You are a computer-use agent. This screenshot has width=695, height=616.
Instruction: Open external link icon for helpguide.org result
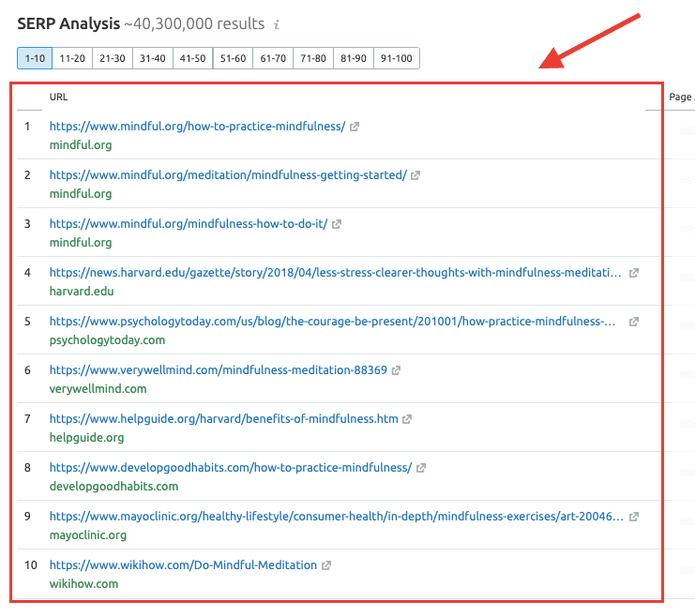click(407, 419)
